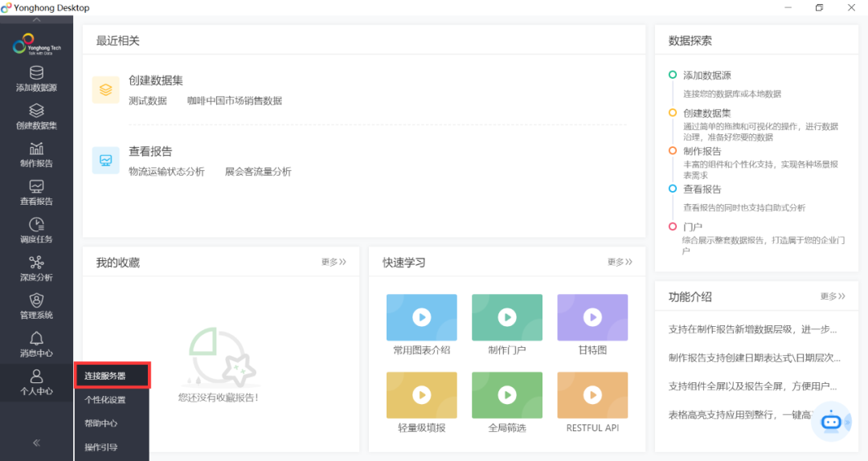Open 创建数据集 in the sidebar
Screen dimensions: 868x461
(36, 116)
